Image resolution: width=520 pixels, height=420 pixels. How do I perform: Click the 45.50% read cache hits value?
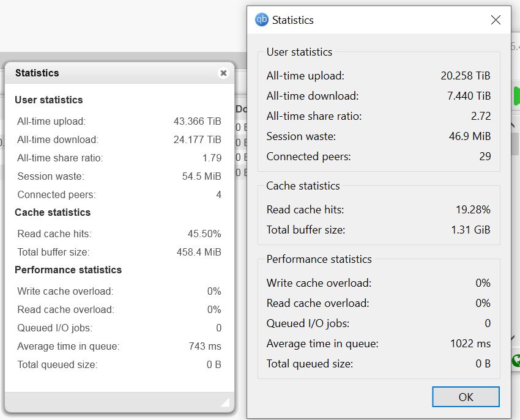[204, 234]
